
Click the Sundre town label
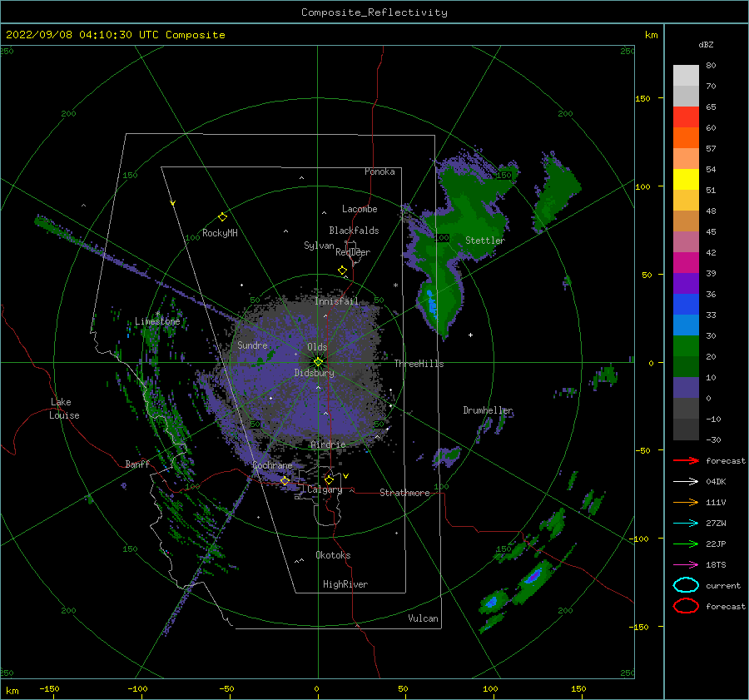pyautogui.click(x=252, y=345)
